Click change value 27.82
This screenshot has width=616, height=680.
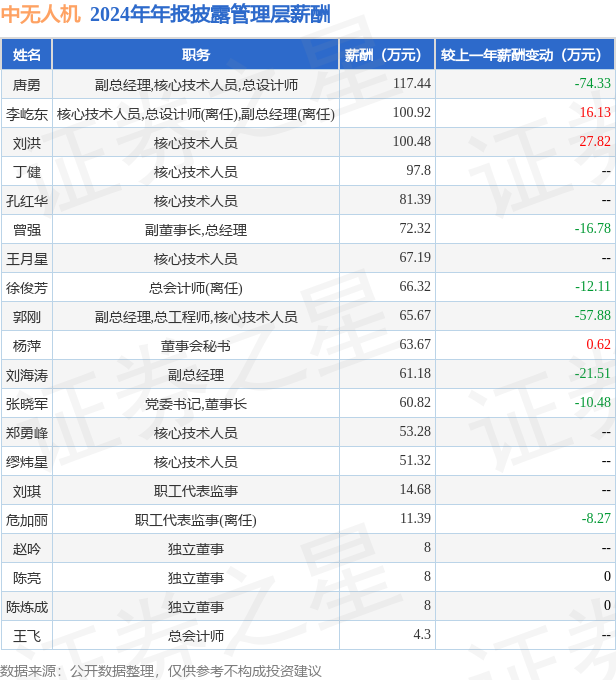595,141
